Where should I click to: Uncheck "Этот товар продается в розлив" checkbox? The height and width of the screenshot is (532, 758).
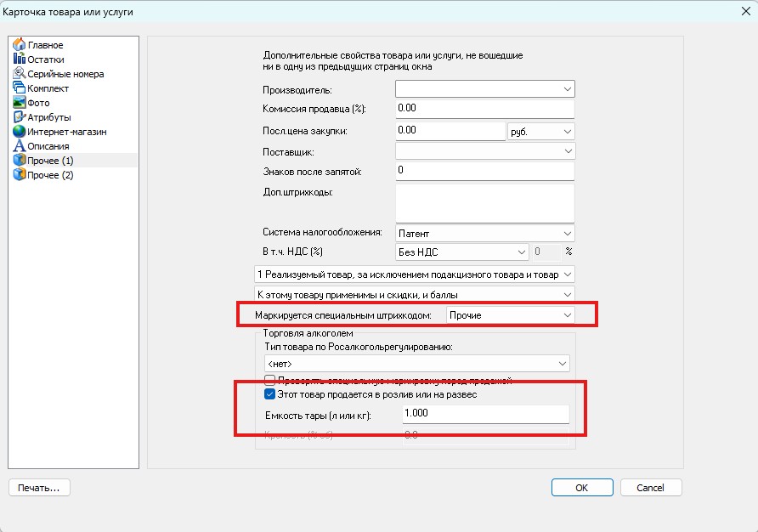pyautogui.click(x=270, y=394)
